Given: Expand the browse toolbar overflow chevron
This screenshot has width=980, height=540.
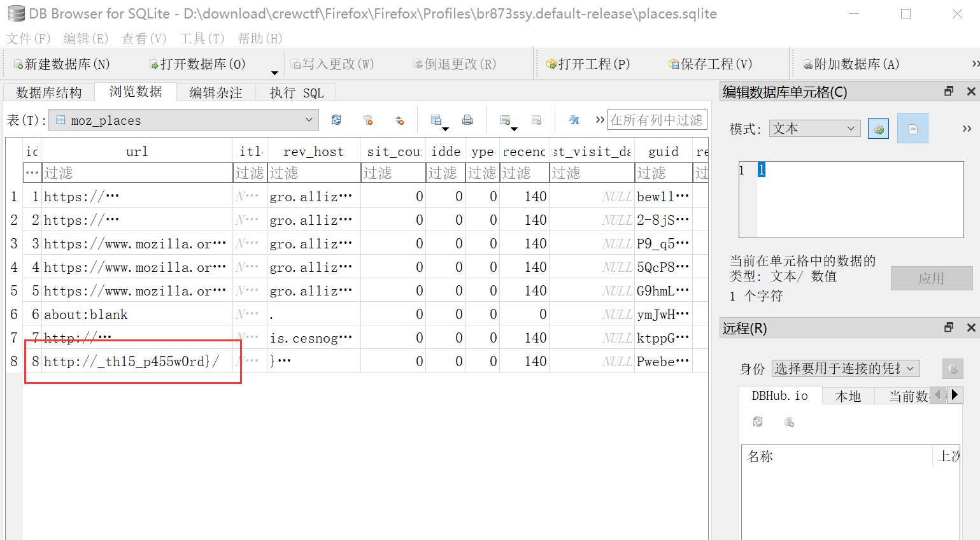Looking at the screenshot, I should point(600,119).
